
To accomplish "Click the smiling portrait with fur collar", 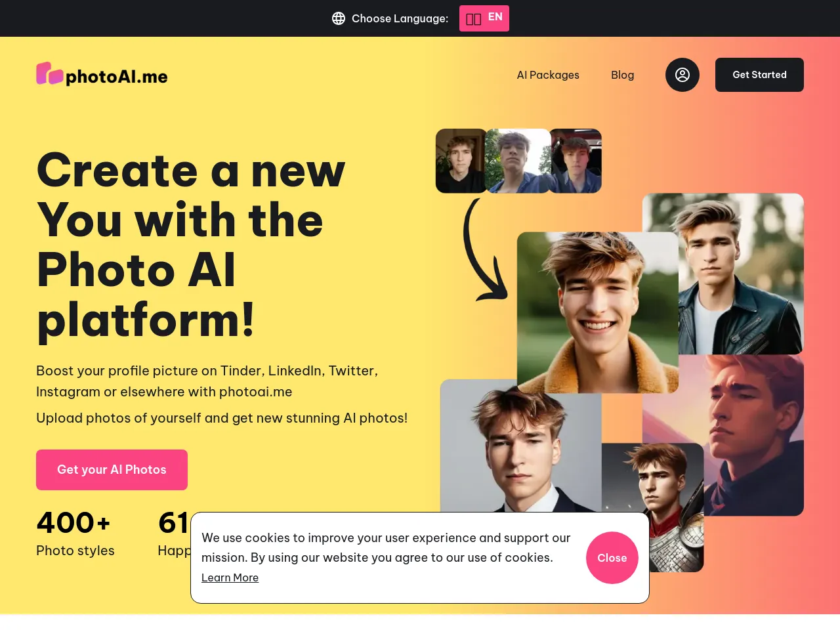I will coord(598,312).
